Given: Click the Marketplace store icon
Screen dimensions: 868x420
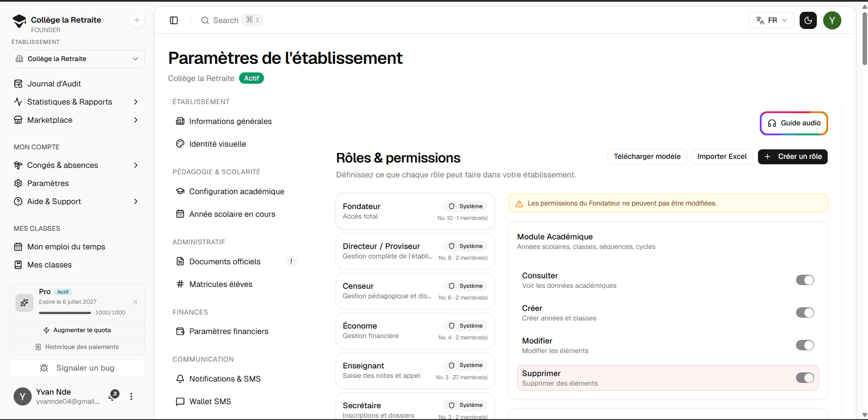Looking at the screenshot, I should point(18,120).
